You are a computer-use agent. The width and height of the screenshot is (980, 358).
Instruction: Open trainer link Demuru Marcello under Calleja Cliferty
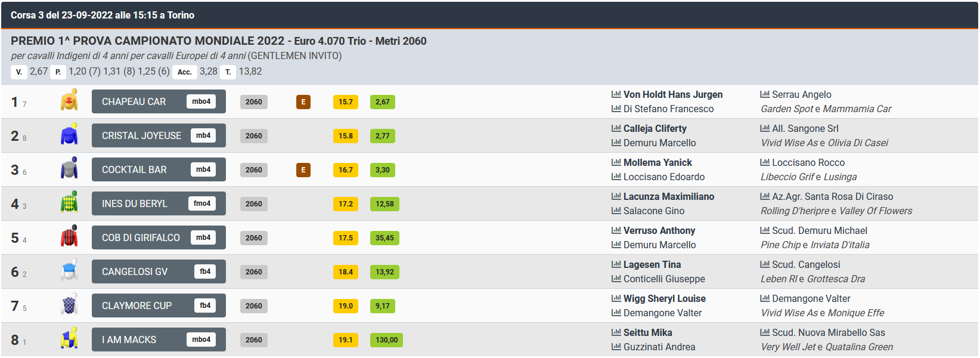(x=660, y=143)
